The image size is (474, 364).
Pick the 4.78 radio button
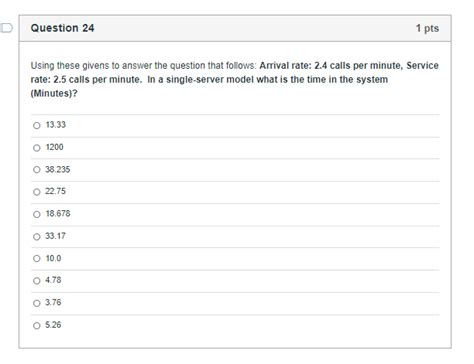(x=37, y=281)
